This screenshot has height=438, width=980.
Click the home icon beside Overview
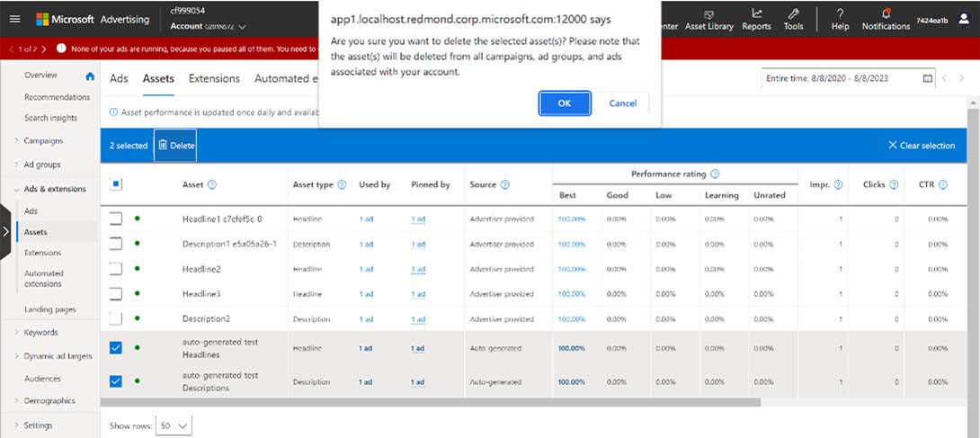(x=89, y=76)
